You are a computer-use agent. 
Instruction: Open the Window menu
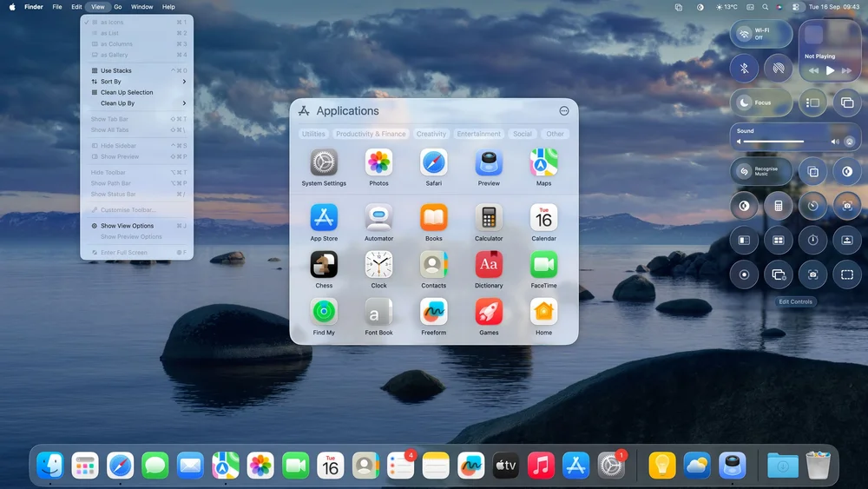tap(141, 7)
